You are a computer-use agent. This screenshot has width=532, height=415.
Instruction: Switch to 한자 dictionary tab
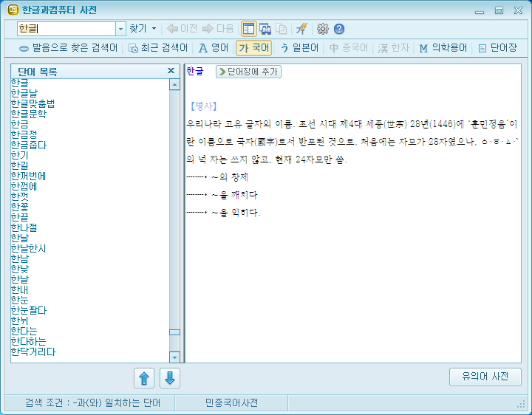[x=394, y=48]
